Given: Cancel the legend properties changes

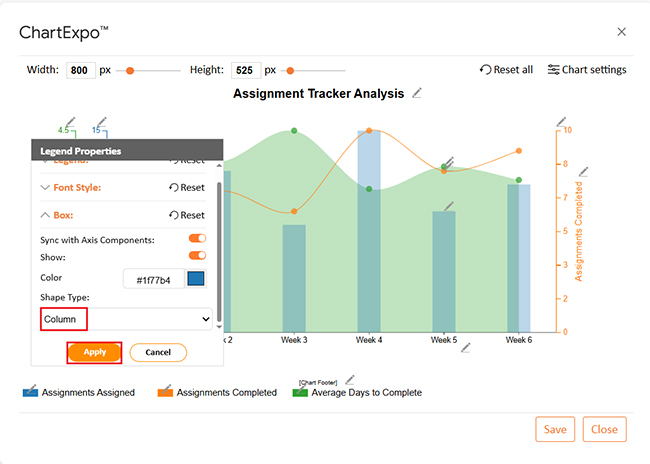Looking at the screenshot, I should [157, 352].
